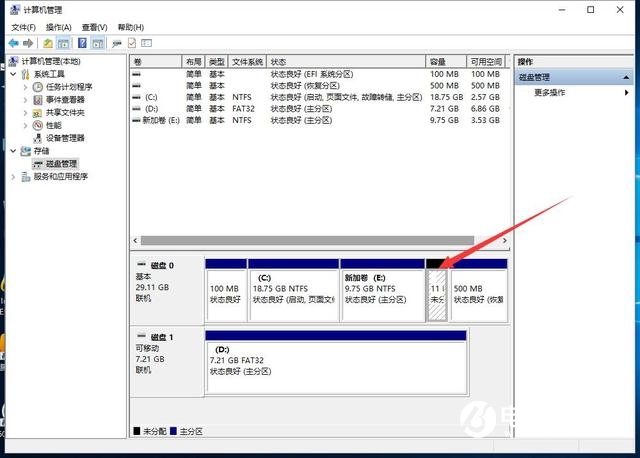
Task: Click 更多操作 in the actions pane
Action: (549, 93)
